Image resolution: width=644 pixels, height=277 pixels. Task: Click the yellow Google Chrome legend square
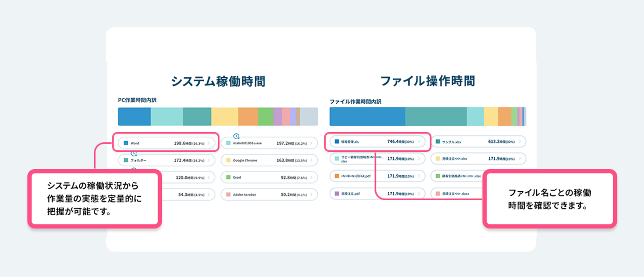click(x=228, y=160)
